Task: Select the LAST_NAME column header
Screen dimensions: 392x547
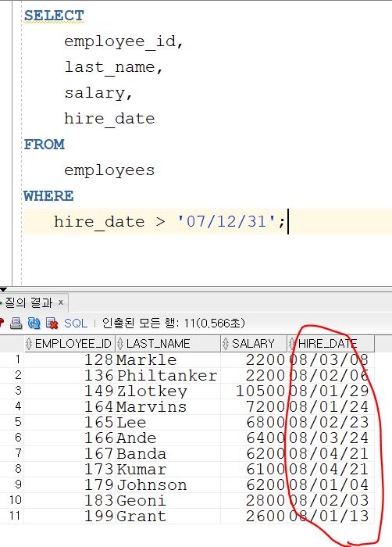Action: coord(168,344)
